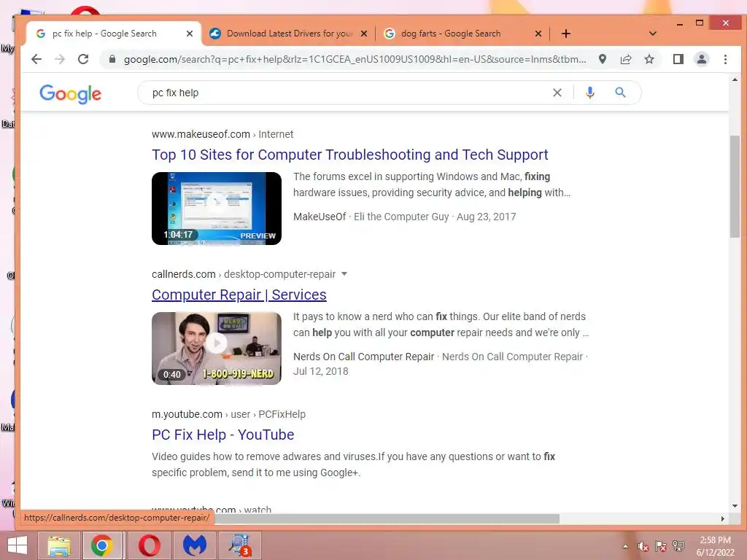The width and height of the screenshot is (747, 560).
Task: Open location permission icon in address bar
Action: [x=602, y=59]
